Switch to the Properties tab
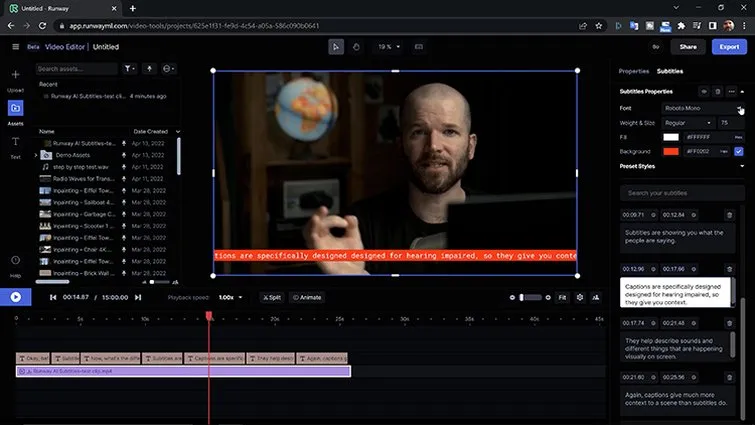The width and height of the screenshot is (755, 425). pos(634,71)
